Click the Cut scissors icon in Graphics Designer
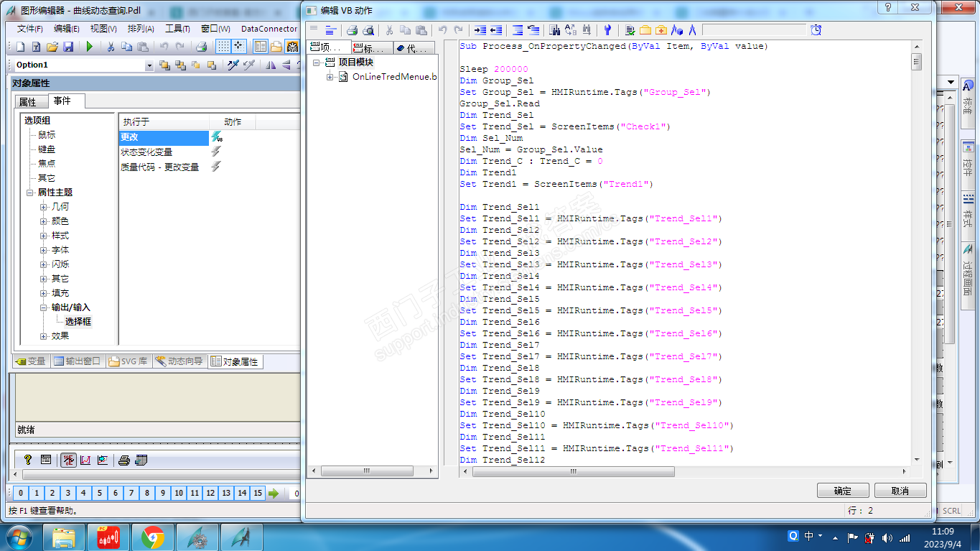 111,47
